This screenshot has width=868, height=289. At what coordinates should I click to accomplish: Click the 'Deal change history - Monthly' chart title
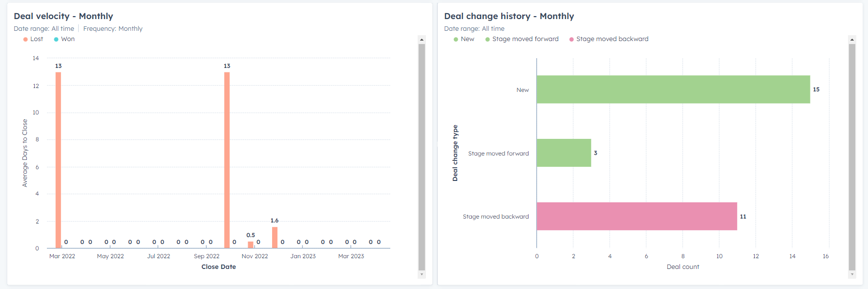pos(509,16)
